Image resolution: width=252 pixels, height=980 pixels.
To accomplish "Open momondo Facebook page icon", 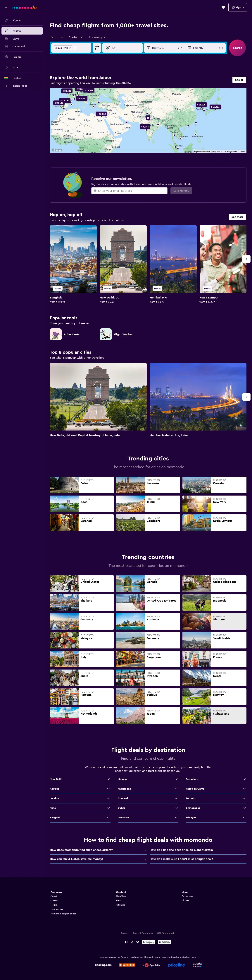I will point(126,942).
